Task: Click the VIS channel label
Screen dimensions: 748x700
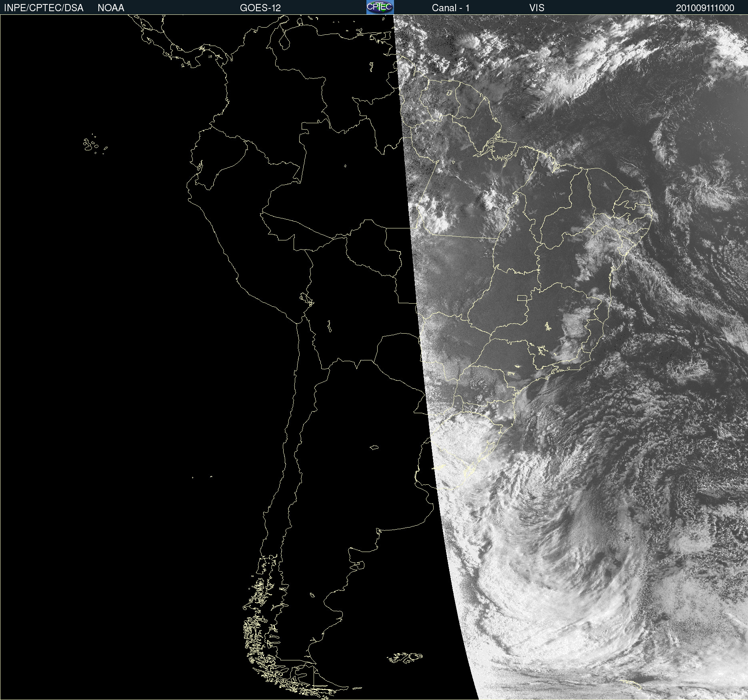Action: tap(537, 8)
